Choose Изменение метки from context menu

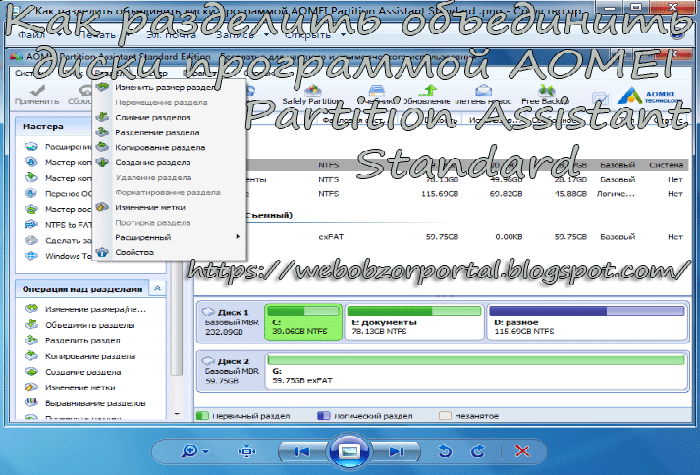(x=169, y=207)
